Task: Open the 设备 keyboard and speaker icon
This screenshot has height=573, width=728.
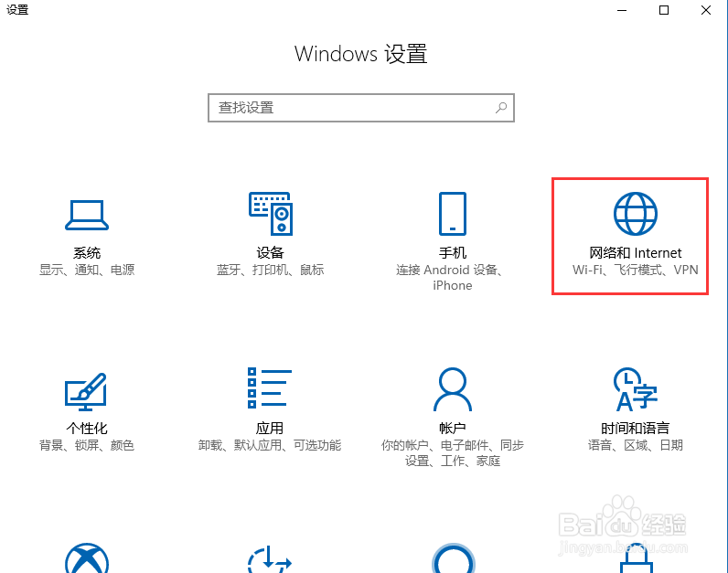Action: click(x=271, y=214)
